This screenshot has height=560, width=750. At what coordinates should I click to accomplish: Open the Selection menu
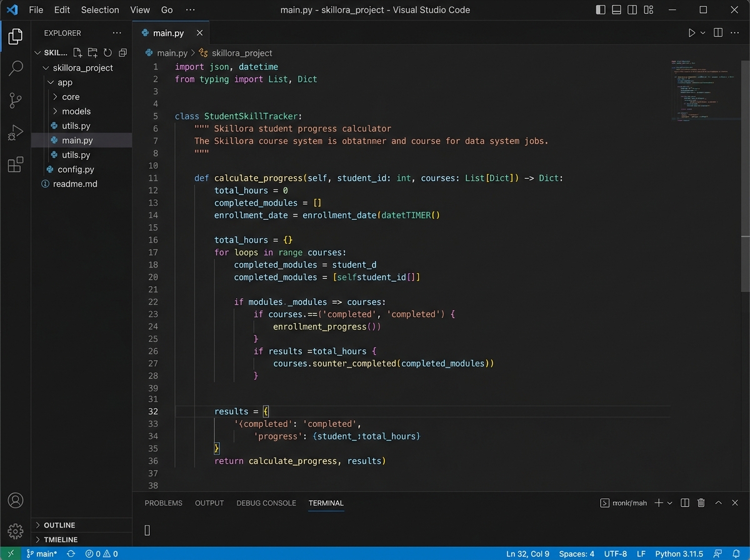tap(100, 9)
